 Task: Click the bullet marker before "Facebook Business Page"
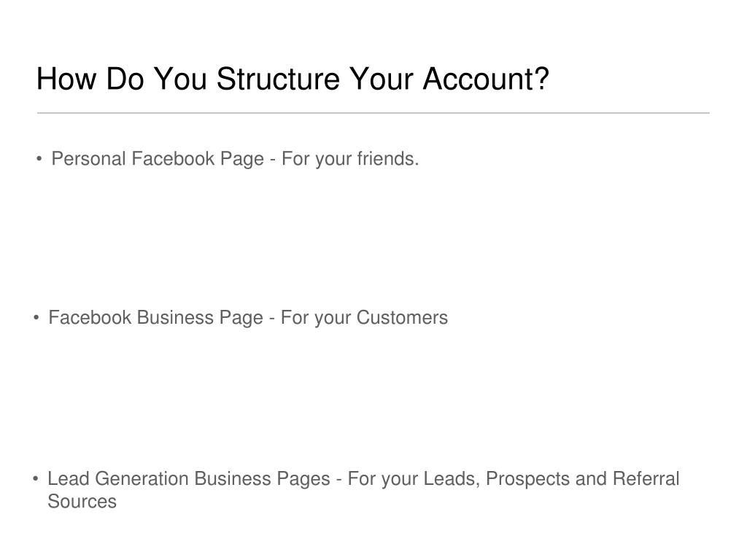pos(36,318)
